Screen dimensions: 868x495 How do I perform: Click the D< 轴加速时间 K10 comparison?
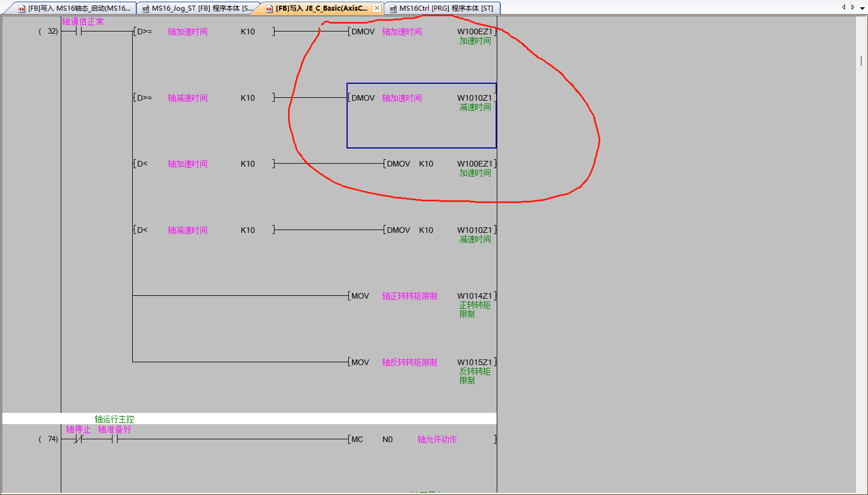204,164
